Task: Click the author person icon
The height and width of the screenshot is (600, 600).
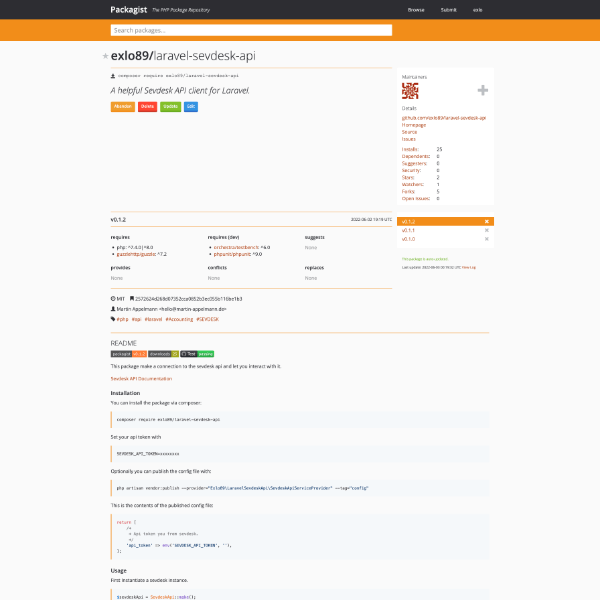Action: (113, 309)
